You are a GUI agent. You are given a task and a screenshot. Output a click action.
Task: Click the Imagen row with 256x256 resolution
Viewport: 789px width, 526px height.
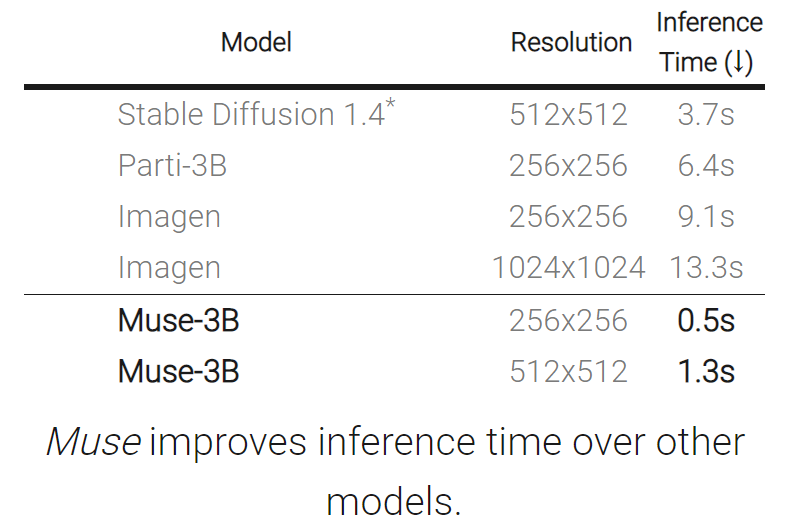(394, 216)
